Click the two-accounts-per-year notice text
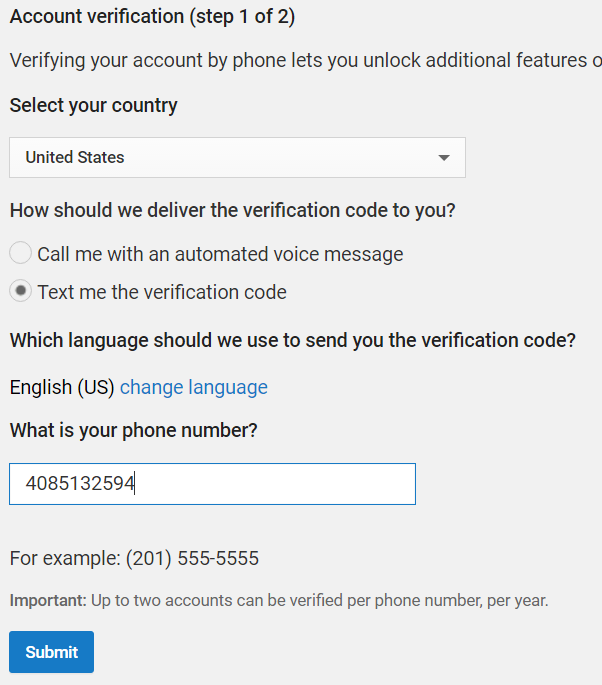The width and height of the screenshot is (602, 685). [x=319, y=601]
